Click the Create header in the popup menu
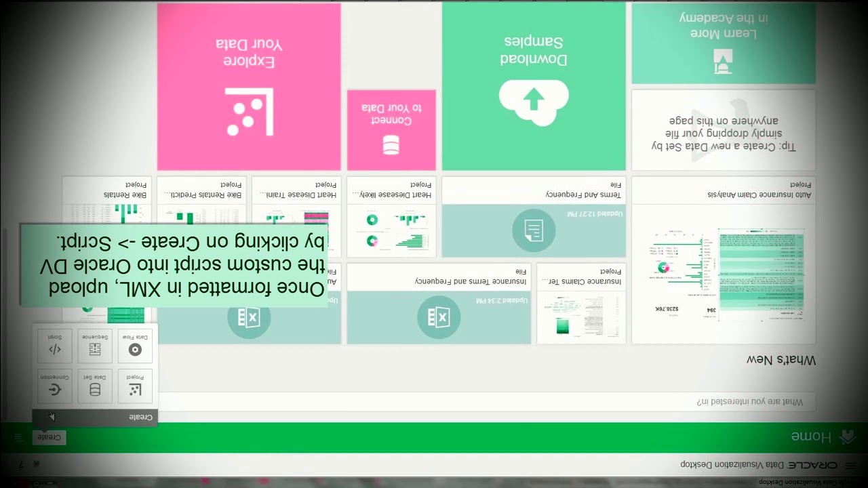The height and width of the screenshot is (488, 868). [95, 417]
